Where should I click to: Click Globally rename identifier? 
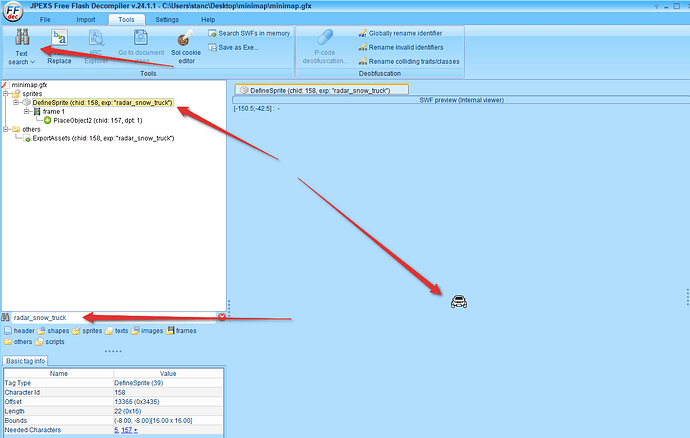400,33
